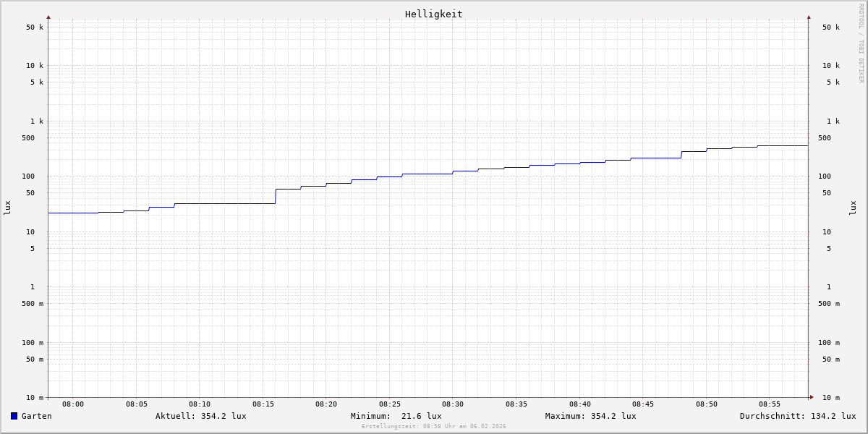The image size is (868, 434).
Task: Click the Helligkeit chart title
Action: [x=433, y=14]
